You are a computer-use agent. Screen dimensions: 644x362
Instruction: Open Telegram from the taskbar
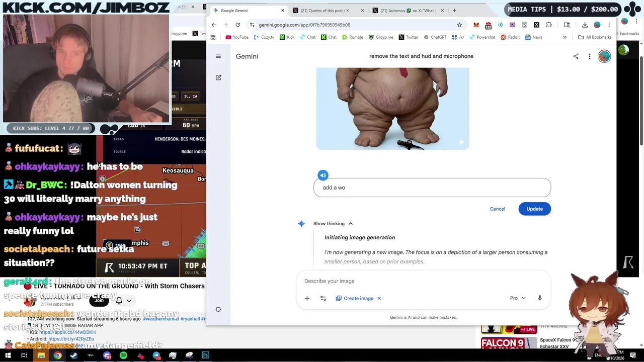[156, 355]
